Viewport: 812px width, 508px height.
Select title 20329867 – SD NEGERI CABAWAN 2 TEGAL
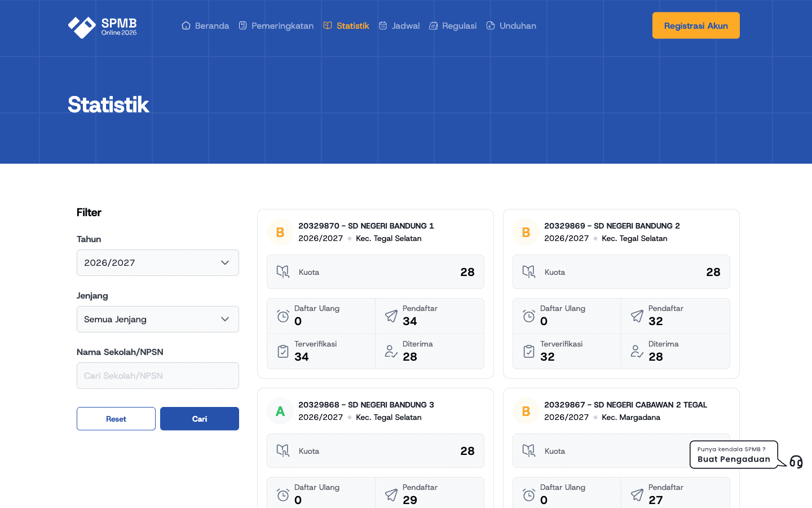click(x=625, y=405)
